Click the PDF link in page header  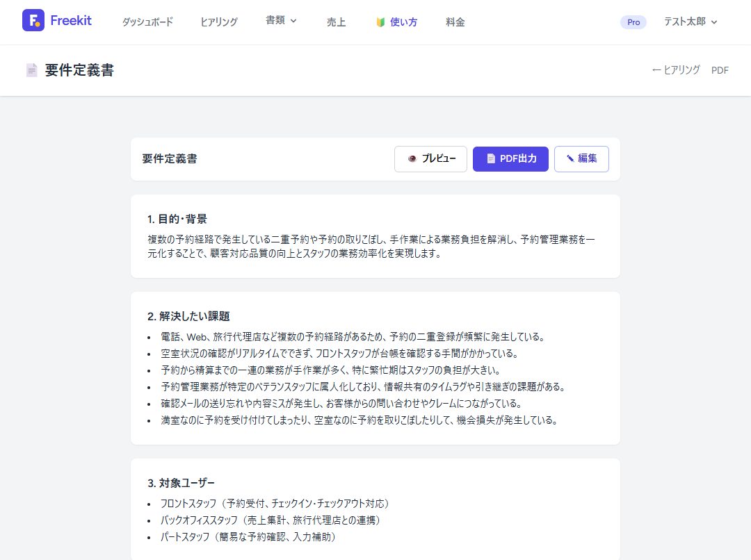click(x=720, y=70)
